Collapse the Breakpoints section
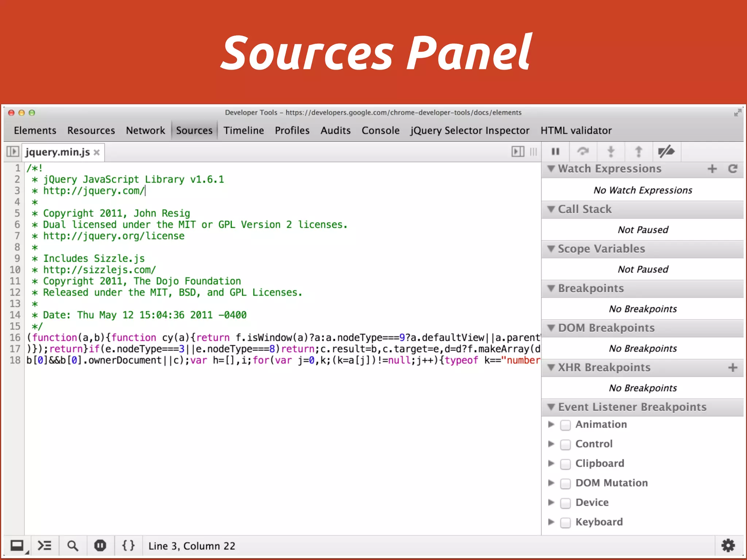 551,288
